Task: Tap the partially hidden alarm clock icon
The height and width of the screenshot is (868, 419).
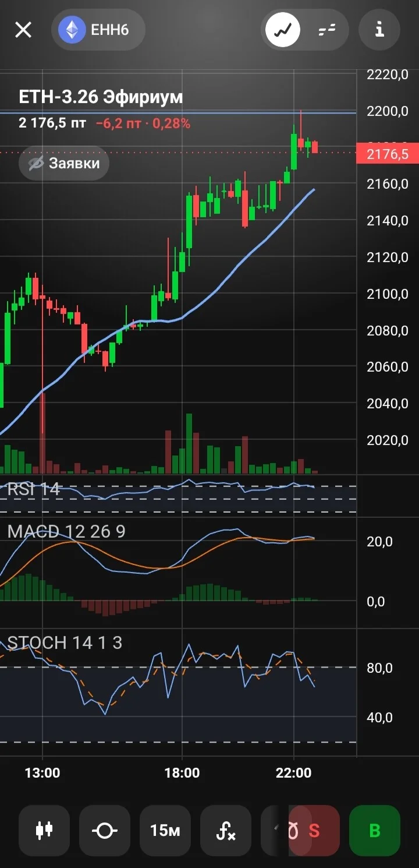Action: tap(293, 831)
